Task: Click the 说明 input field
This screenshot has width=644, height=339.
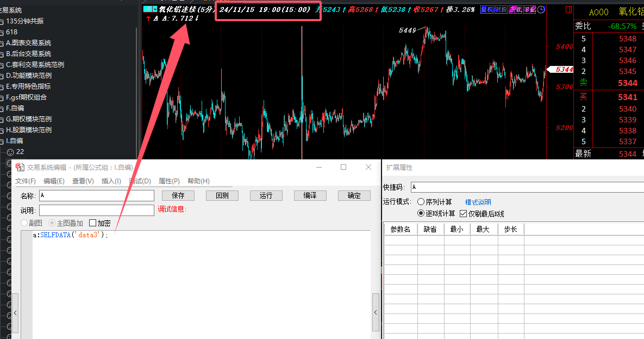Action: pos(97,210)
